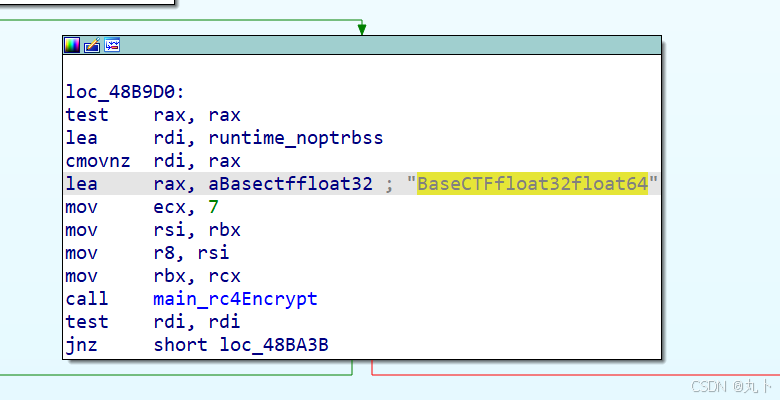Open the aBasectffloat32 string reference
This screenshot has height=400, width=780.
click(x=291, y=184)
